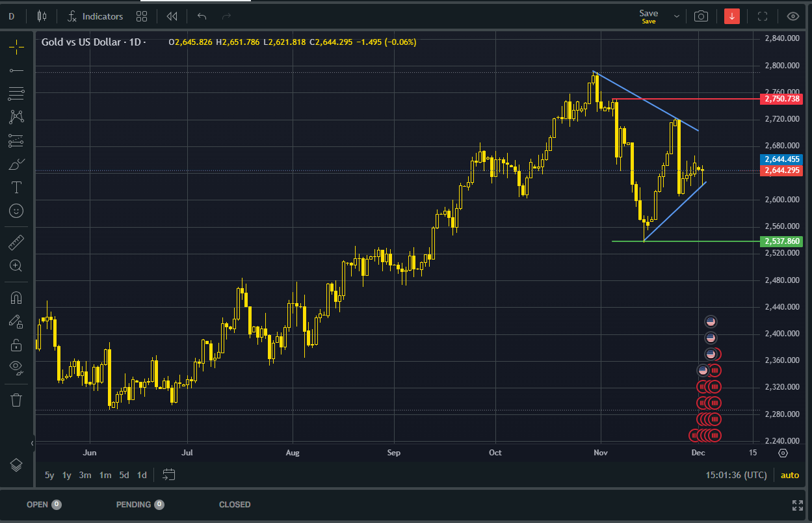812x523 pixels.
Task: Open the Emoji stickers tool
Action: [16, 211]
